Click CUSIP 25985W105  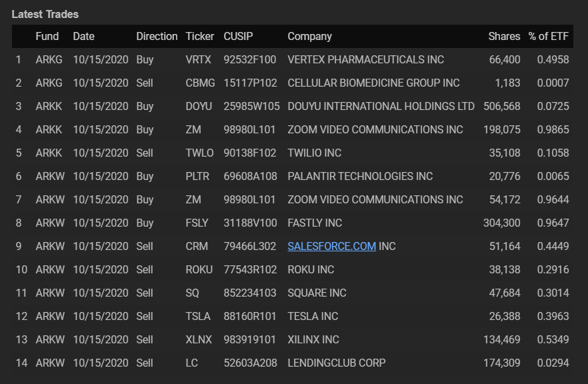pyautogui.click(x=251, y=107)
